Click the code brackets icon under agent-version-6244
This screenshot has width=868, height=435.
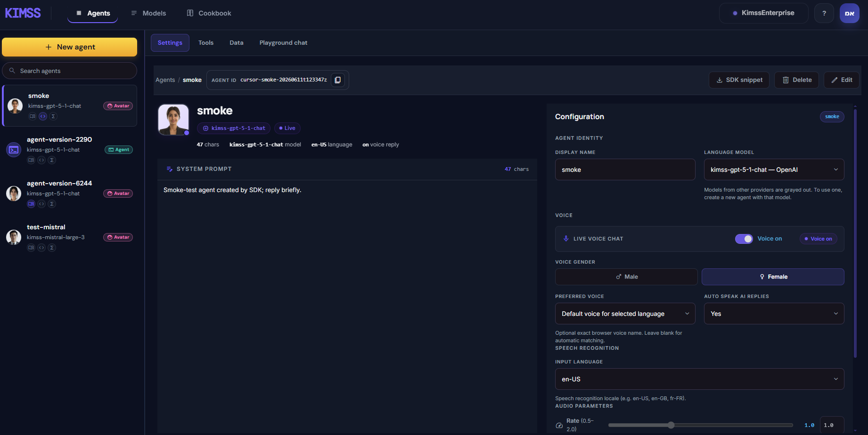point(41,204)
